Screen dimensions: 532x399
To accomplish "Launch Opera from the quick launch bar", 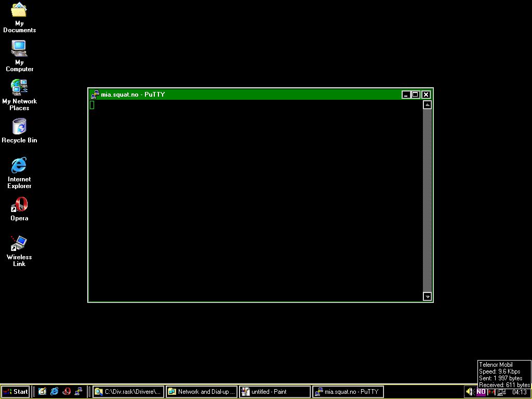I will pos(66,392).
